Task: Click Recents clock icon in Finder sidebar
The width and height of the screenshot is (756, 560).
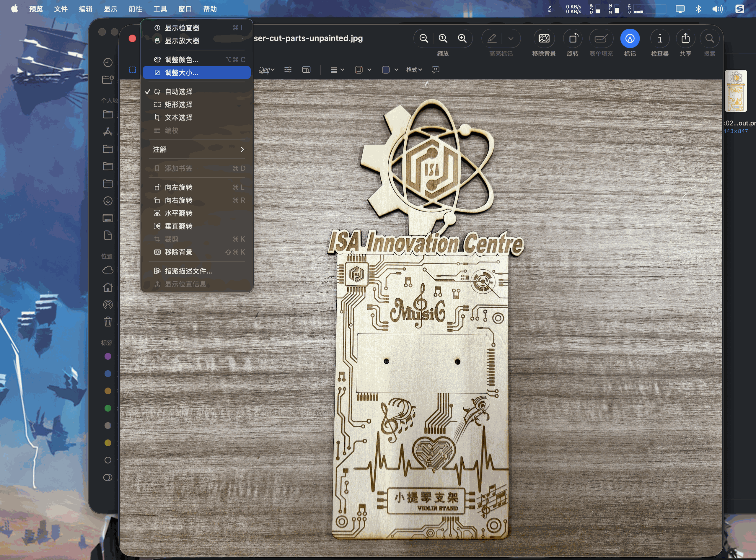Action: (108, 62)
